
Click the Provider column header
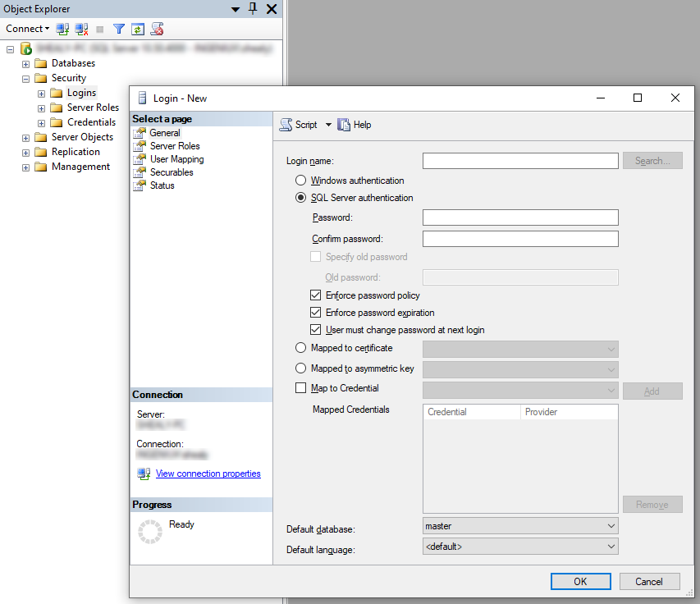coord(570,412)
